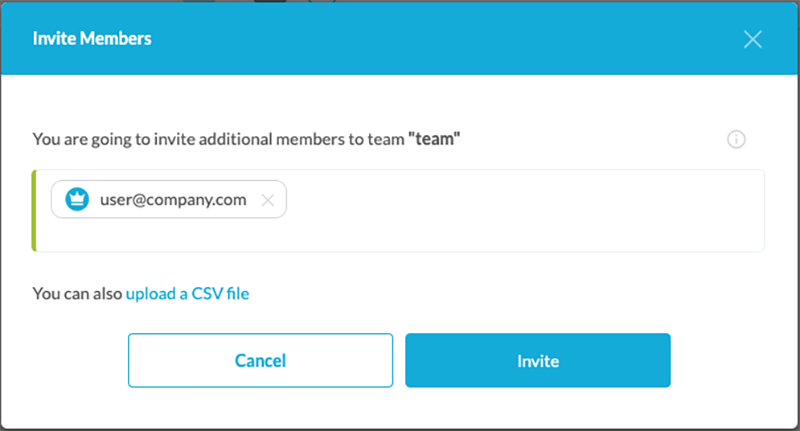Click the "You can also" text
This screenshot has height=431, width=800.
pyautogui.click(x=77, y=294)
